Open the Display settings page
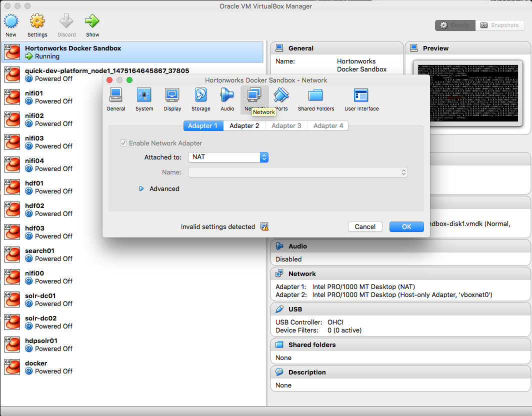This screenshot has height=416, width=532. (172, 96)
